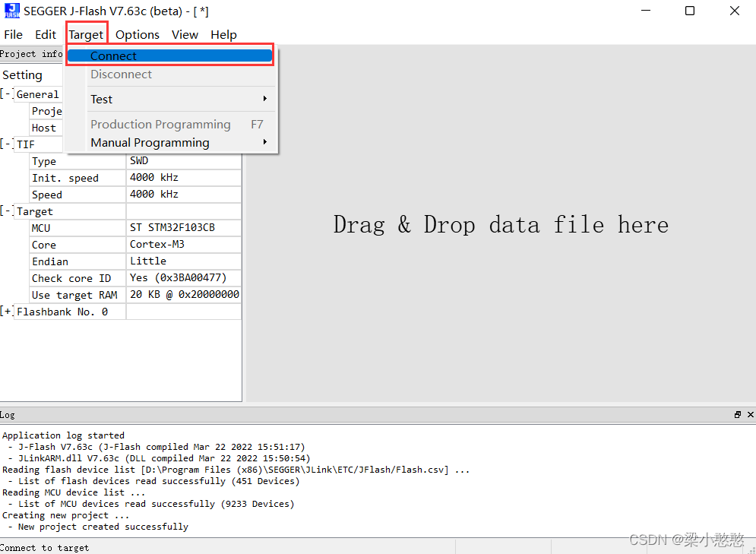Click the Setting column header

[22, 75]
